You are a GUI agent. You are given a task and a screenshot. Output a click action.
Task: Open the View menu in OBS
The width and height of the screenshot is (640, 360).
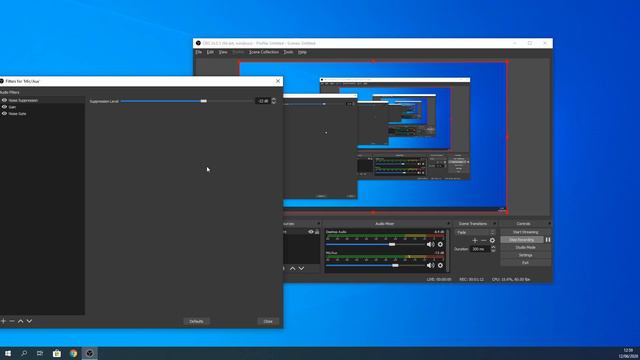(x=223, y=52)
